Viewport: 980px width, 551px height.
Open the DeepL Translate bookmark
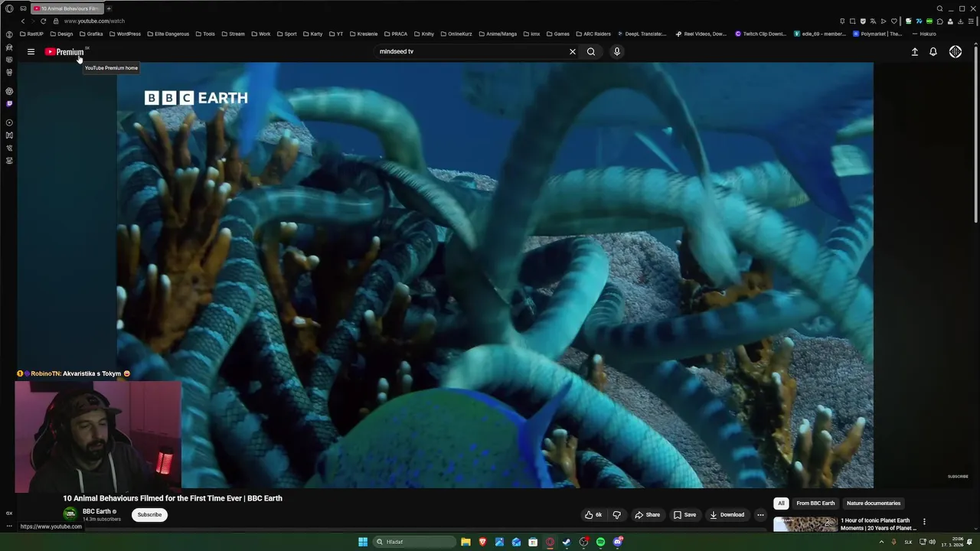(x=642, y=34)
